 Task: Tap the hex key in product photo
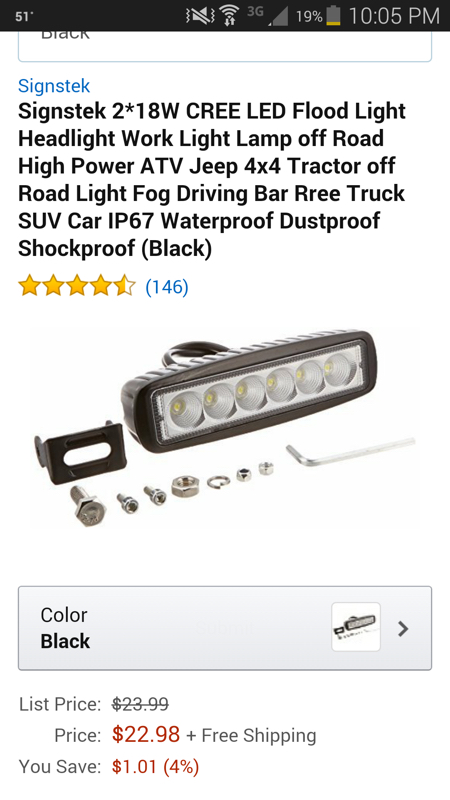(350, 451)
